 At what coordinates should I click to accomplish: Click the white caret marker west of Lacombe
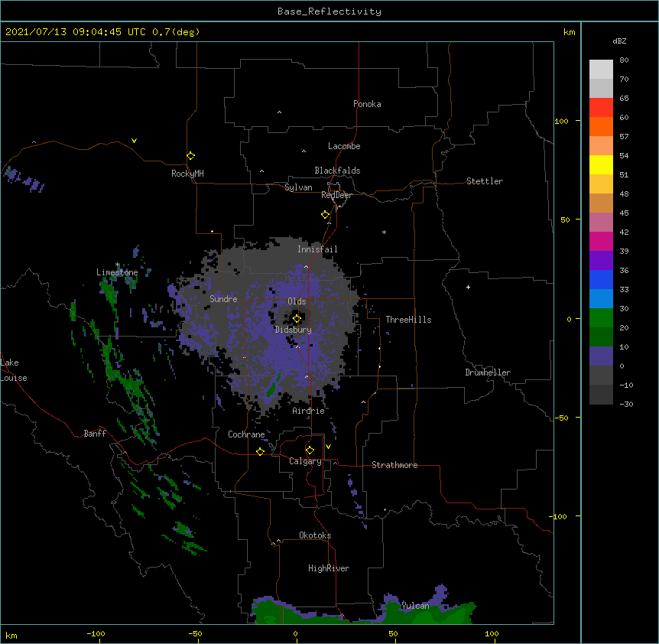click(x=304, y=151)
